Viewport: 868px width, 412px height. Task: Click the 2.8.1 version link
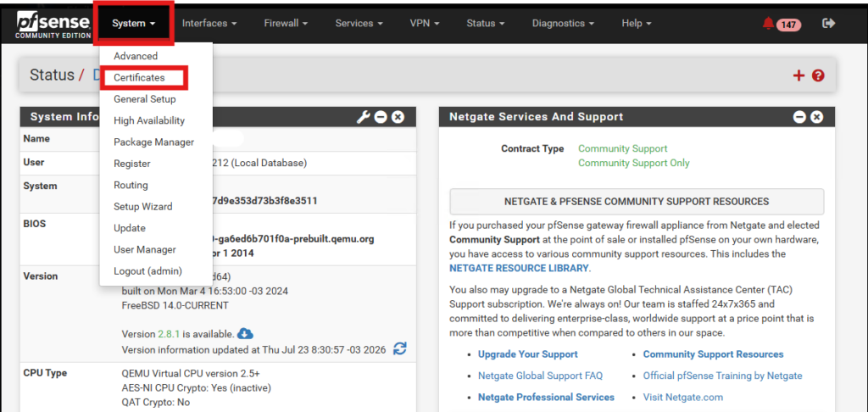(169, 334)
